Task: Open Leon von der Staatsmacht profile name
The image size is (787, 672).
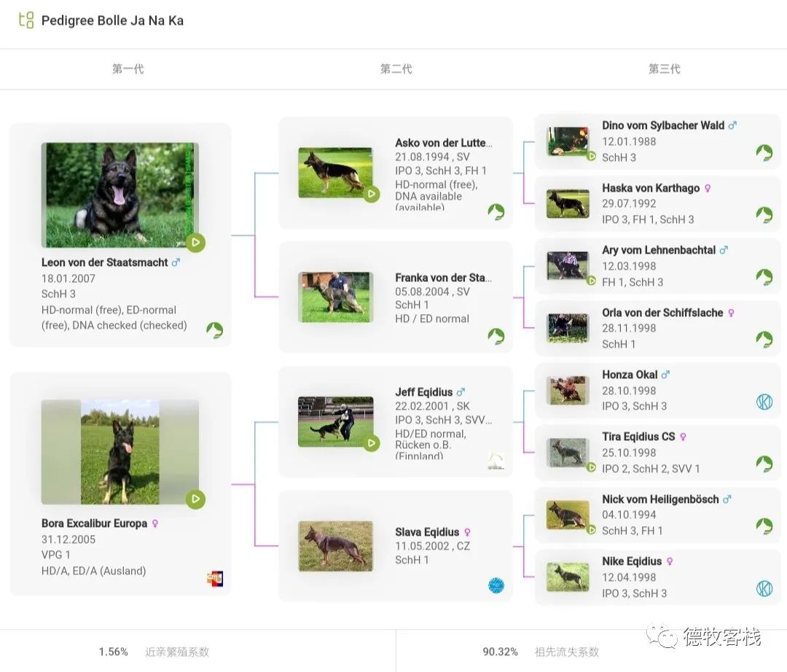Action: 104,262
